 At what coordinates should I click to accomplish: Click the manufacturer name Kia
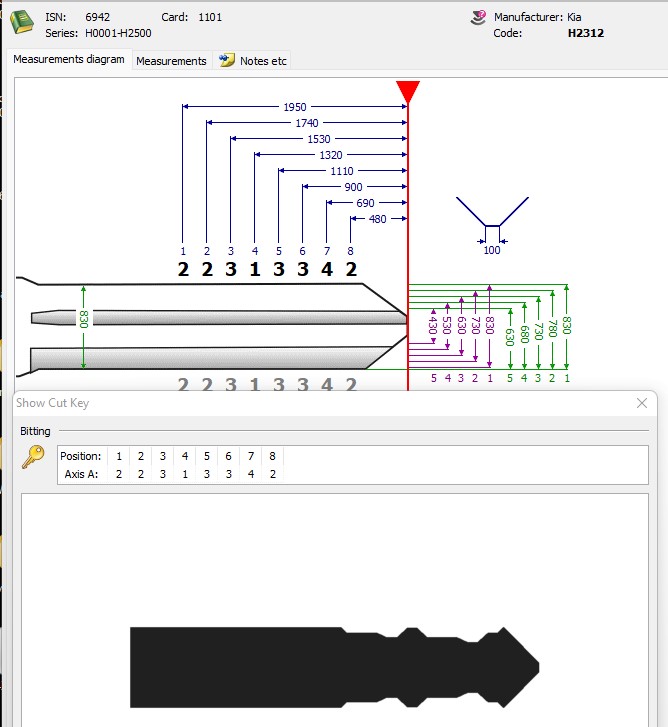point(574,17)
